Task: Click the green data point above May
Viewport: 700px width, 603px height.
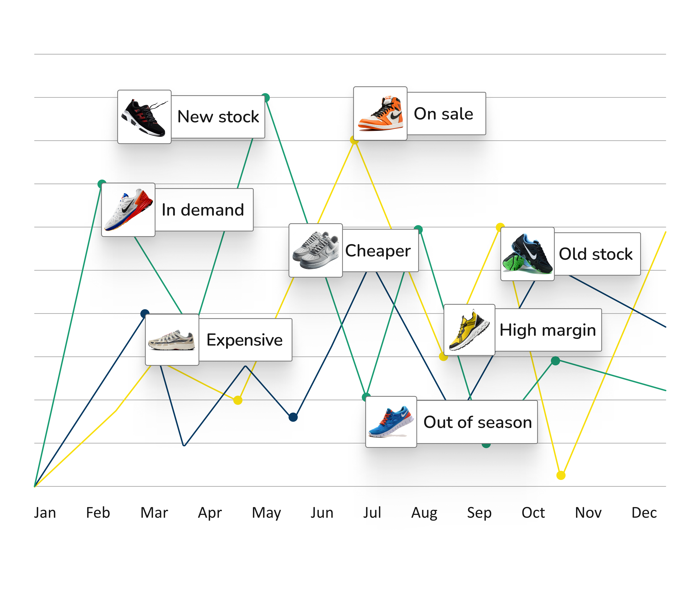Action: click(266, 98)
